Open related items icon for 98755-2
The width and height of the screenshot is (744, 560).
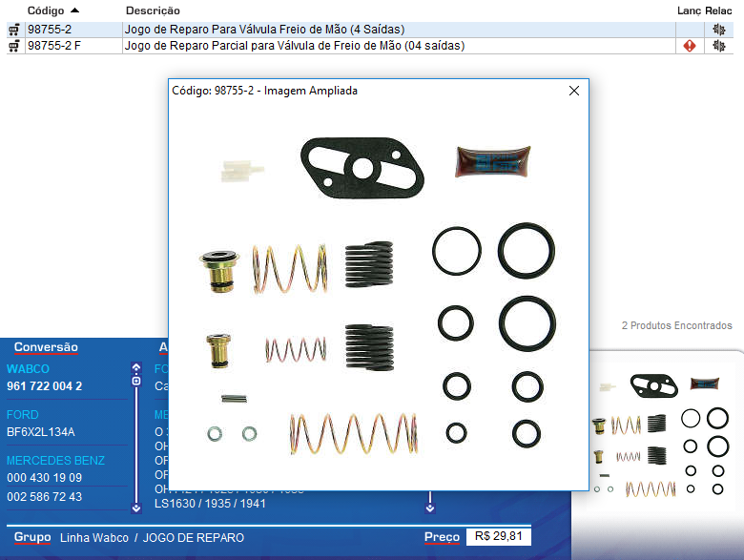point(719,30)
